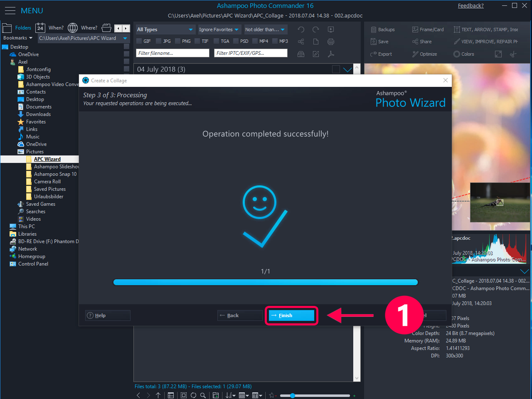The width and height of the screenshot is (532, 399).
Task: Click the undo arrow icon in toolbar
Action: 301,30
